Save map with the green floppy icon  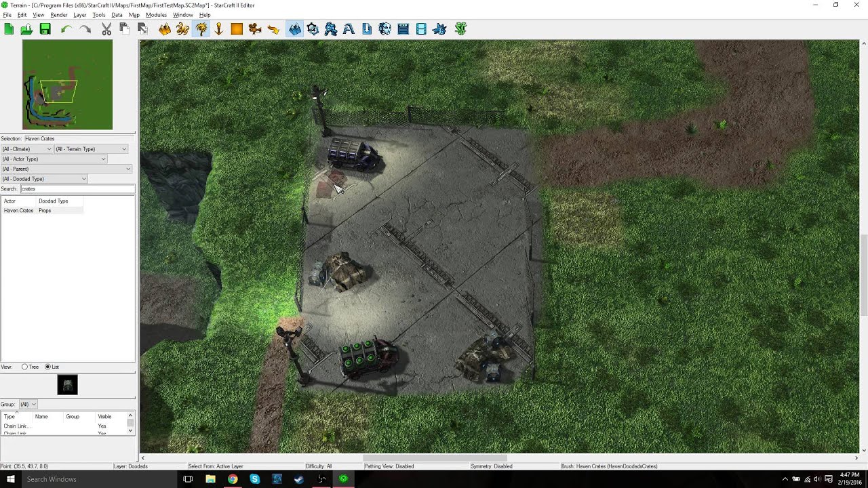pyautogui.click(x=45, y=29)
